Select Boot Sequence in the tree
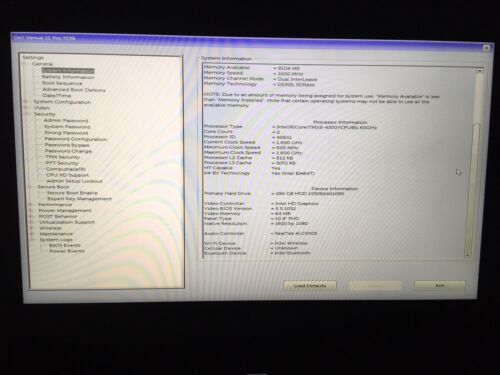This screenshot has height=375, width=500. [62, 83]
